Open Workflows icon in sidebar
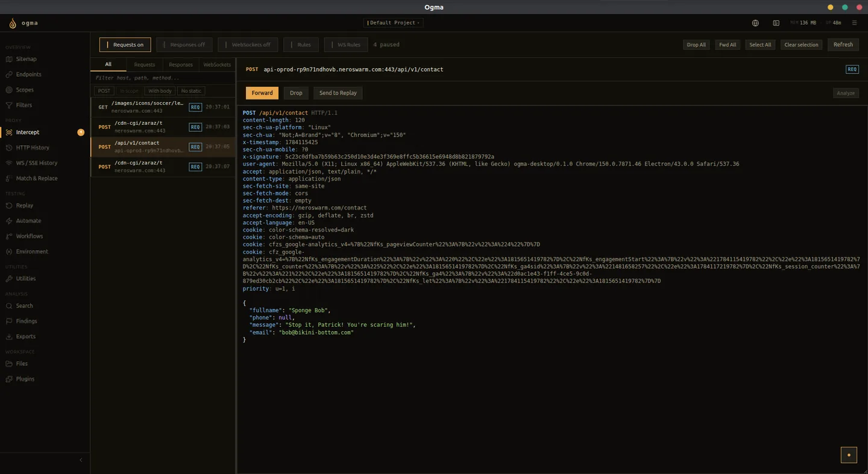Screen dimensions: 868x474 pyautogui.click(x=9, y=236)
